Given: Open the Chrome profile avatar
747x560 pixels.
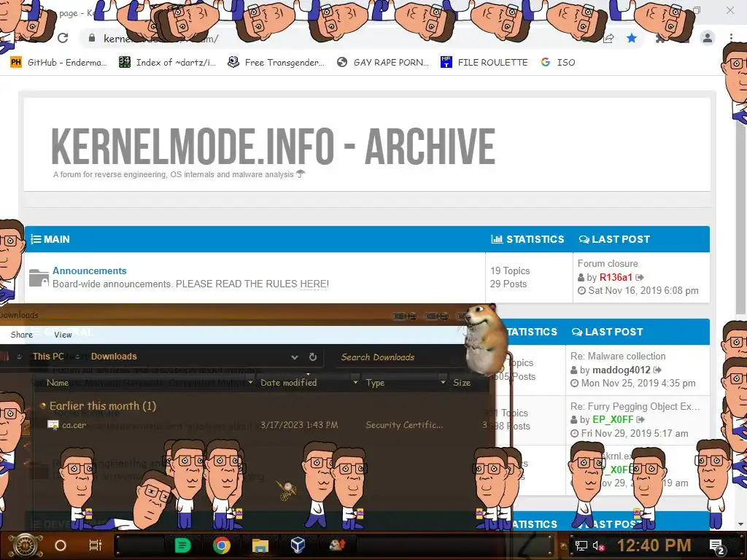Looking at the screenshot, I should pyautogui.click(x=708, y=38).
